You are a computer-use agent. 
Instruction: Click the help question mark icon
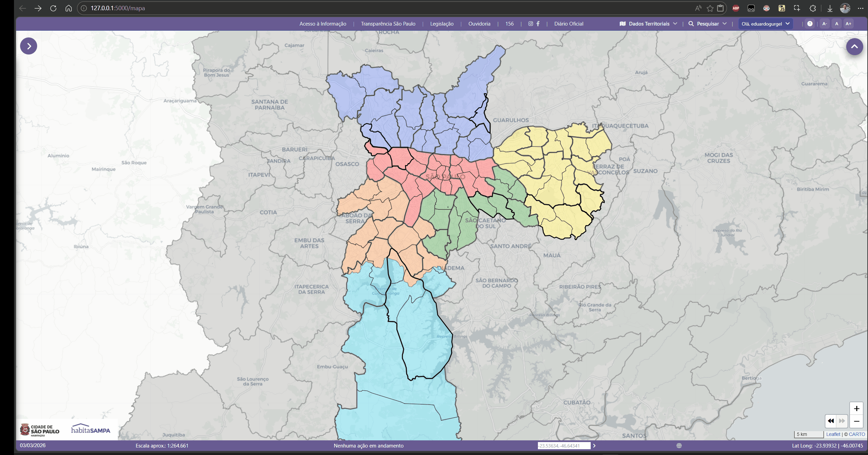click(810, 24)
